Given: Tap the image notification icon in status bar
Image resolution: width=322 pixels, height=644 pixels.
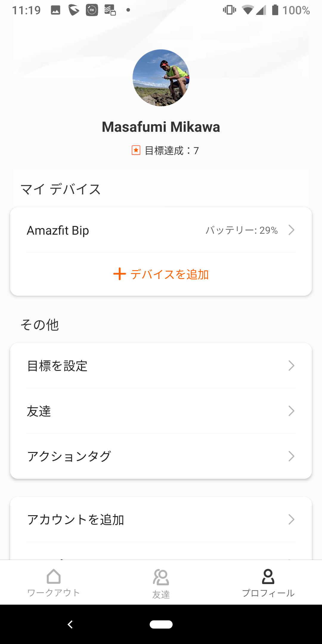Looking at the screenshot, I should [x=55, y=10].
